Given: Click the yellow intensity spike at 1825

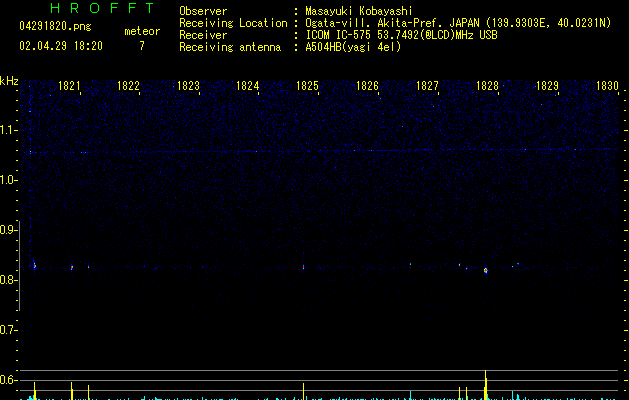Looking at the screenshot, I should (303, 392).
